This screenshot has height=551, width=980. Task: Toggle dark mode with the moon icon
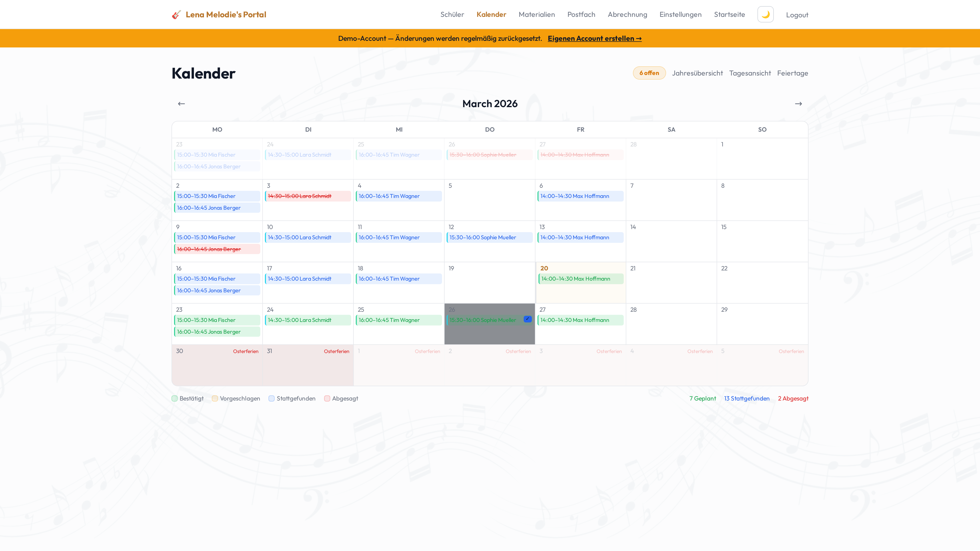(765, 14)
